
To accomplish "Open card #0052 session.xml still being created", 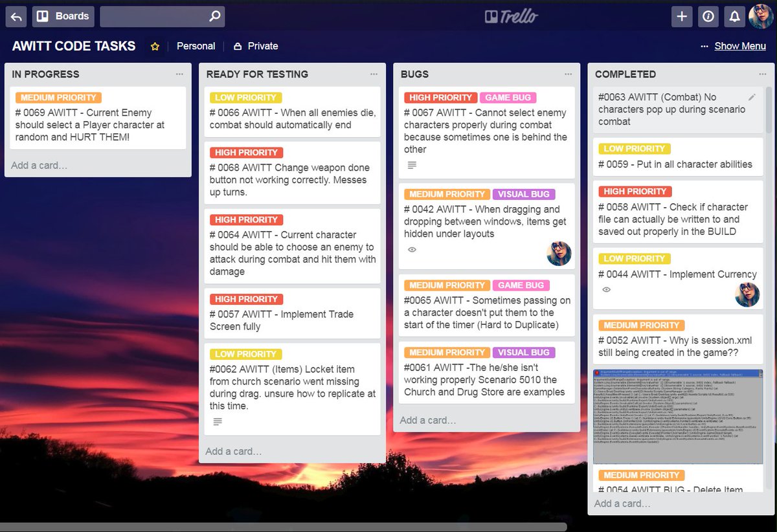I will 678,340.
